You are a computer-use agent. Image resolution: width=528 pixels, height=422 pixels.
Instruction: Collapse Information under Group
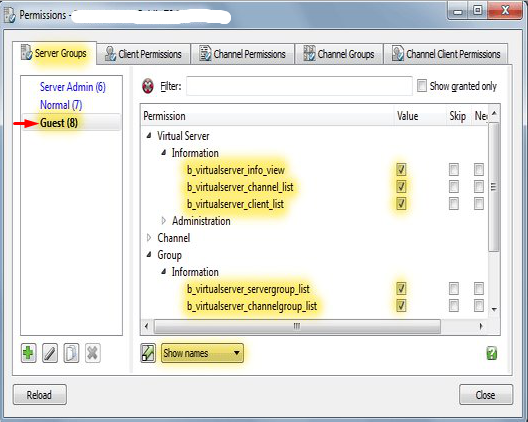[163, 271]
